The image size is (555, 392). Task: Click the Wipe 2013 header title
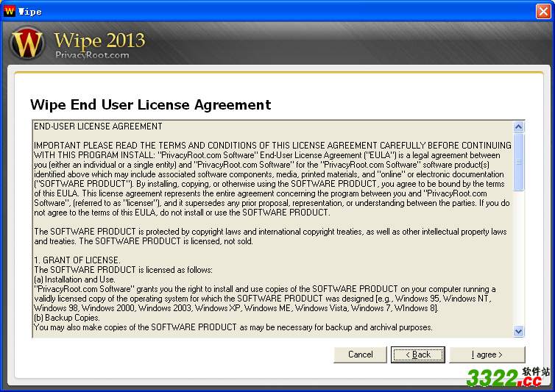tap(99, 40)
